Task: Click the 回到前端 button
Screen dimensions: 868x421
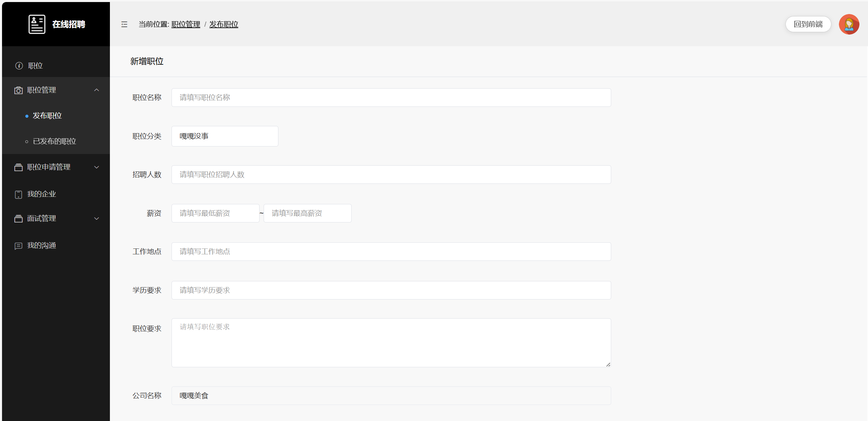Action: click(x=808, y=24)
